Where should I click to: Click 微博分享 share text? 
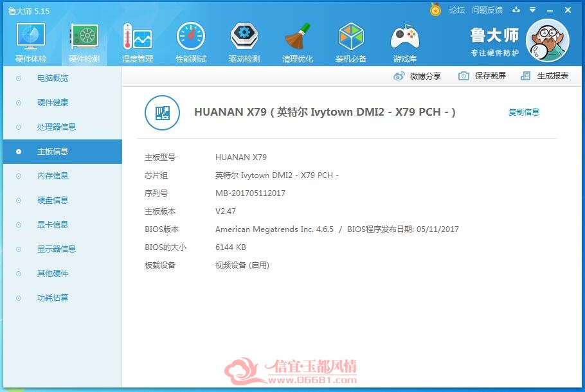426,76
